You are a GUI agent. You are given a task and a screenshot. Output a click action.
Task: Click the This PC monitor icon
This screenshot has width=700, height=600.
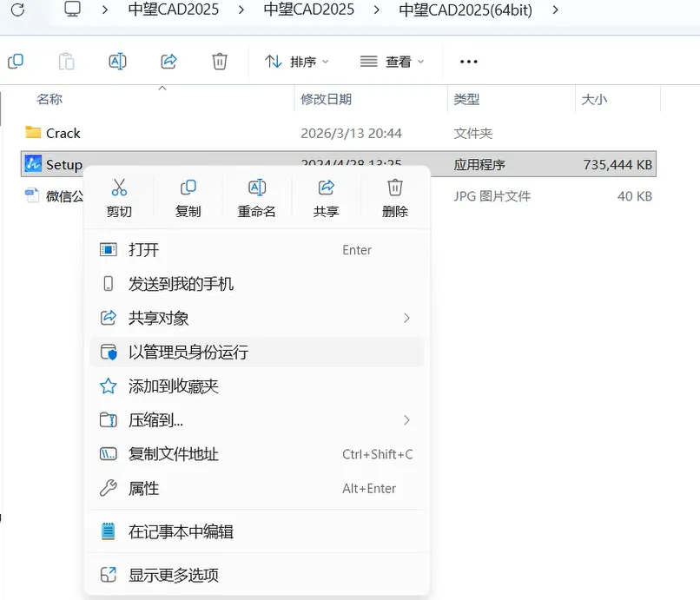tap(72, 9)
